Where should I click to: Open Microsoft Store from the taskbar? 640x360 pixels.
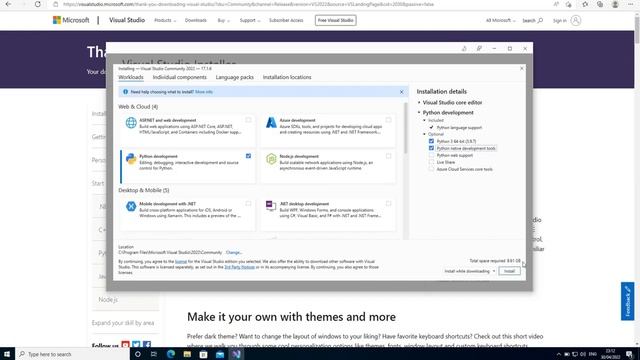203,354
